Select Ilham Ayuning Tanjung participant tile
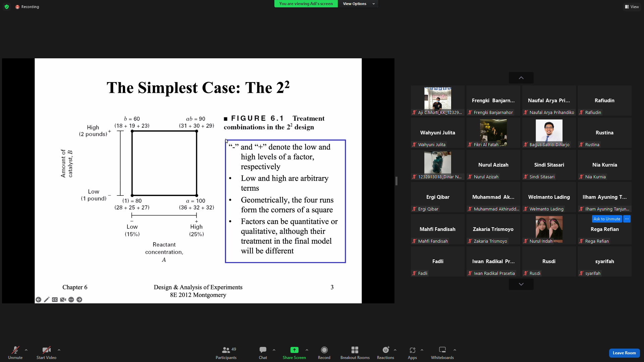Image resolution: width=644 pixels, height=362 pixels. click(x=604, y=197)
